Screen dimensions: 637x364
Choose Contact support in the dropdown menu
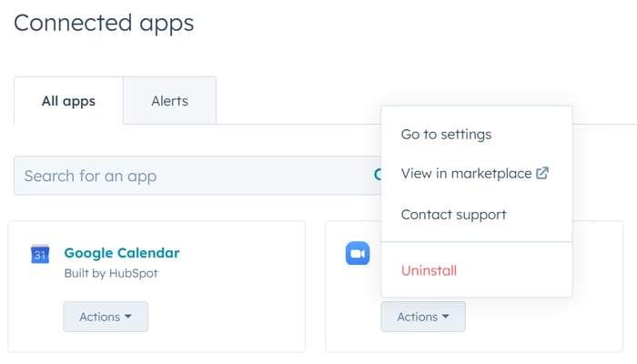coord(453,215)
